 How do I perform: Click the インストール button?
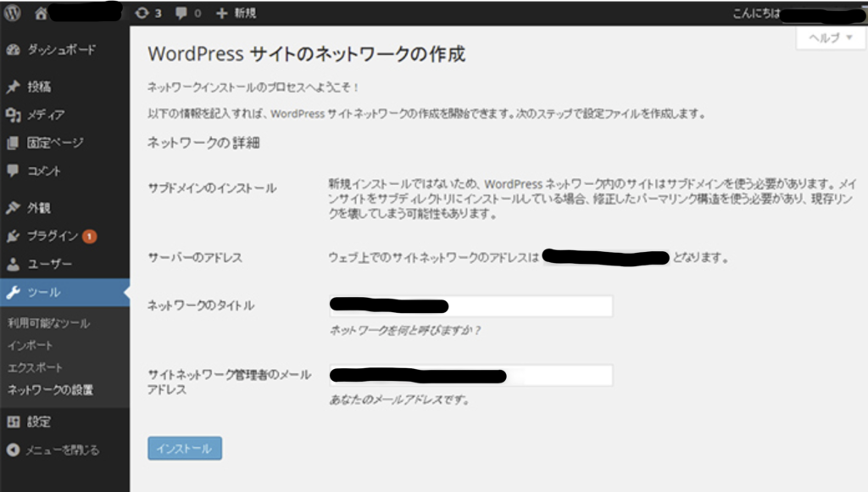point(185,448)
